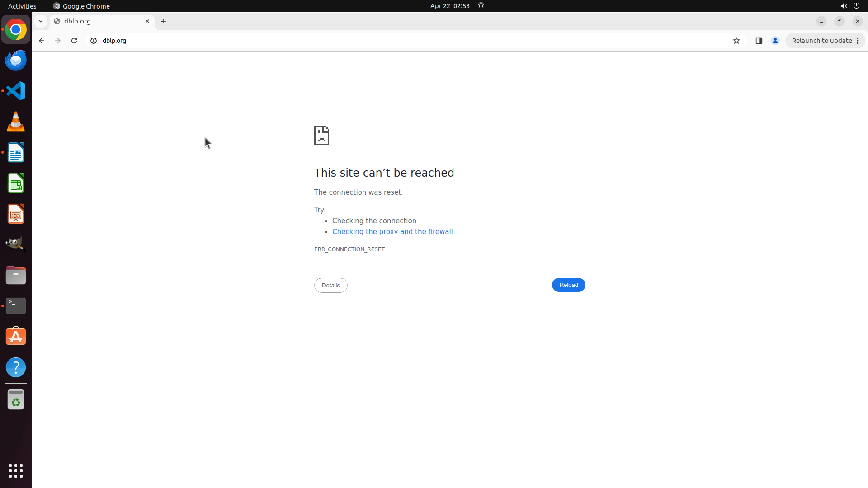Bookmark this tab with star icon
The width and height of the screenshot is (868, 488).
(x=736, y=41)
